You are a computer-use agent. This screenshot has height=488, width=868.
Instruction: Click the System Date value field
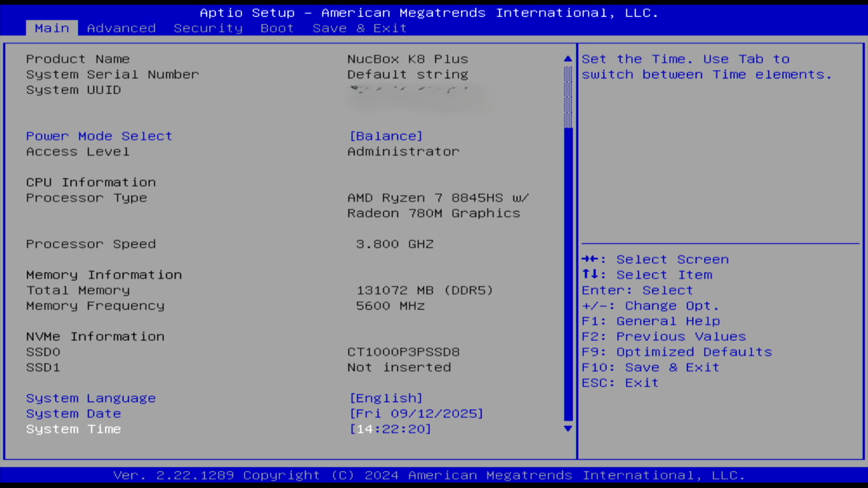point(416,413)
